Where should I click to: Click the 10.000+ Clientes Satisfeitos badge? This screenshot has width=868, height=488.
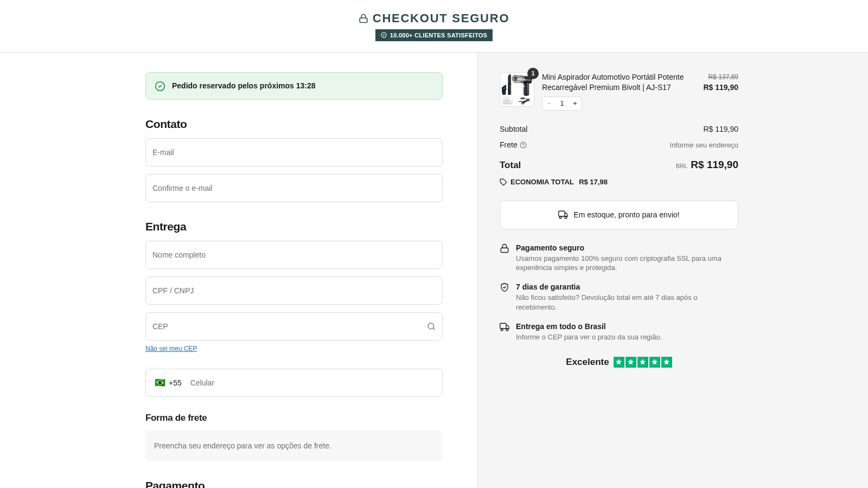point(434,35)
